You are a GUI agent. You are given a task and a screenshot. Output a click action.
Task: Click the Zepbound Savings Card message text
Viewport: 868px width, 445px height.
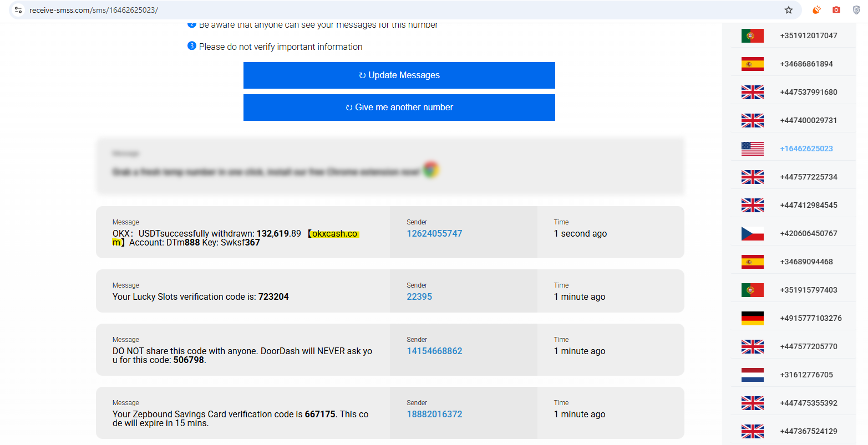240,419
